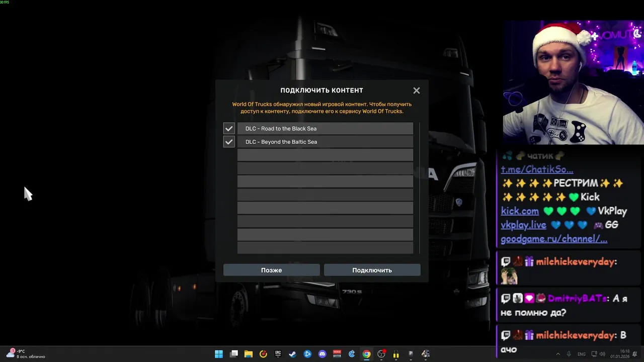This screenshot has width=644, height=362.
Task: Click the first milchickeveryday chat username
Action: [x=576, y=262]
